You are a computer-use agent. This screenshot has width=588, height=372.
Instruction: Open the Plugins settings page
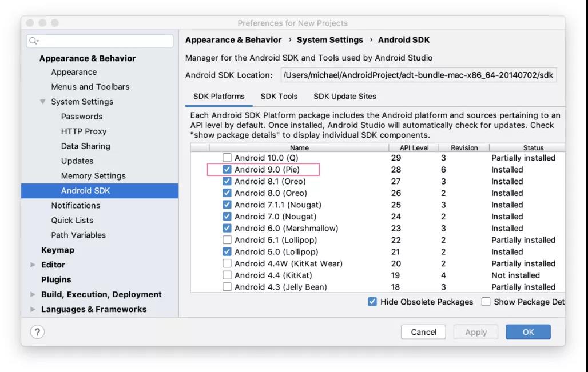(x=56, y=279)
